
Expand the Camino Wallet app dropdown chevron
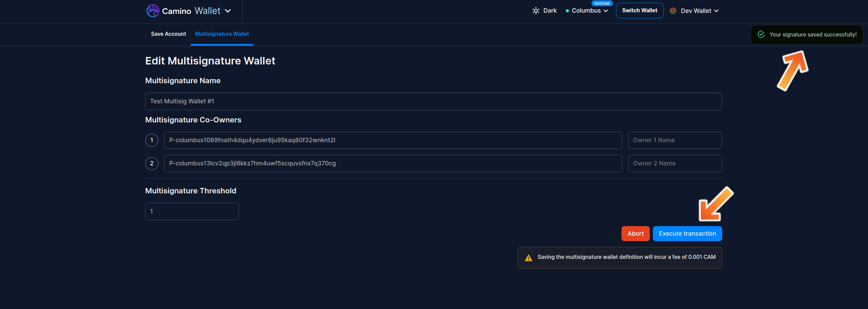pos(228,11)
